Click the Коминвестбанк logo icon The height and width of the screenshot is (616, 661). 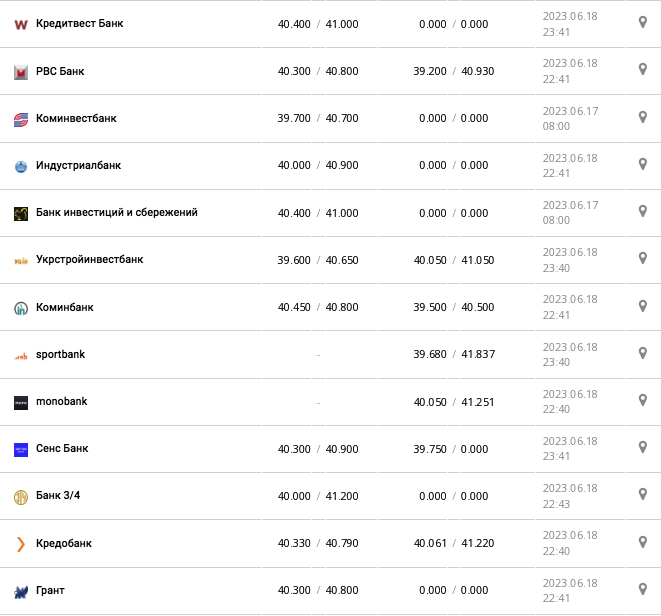20,119
